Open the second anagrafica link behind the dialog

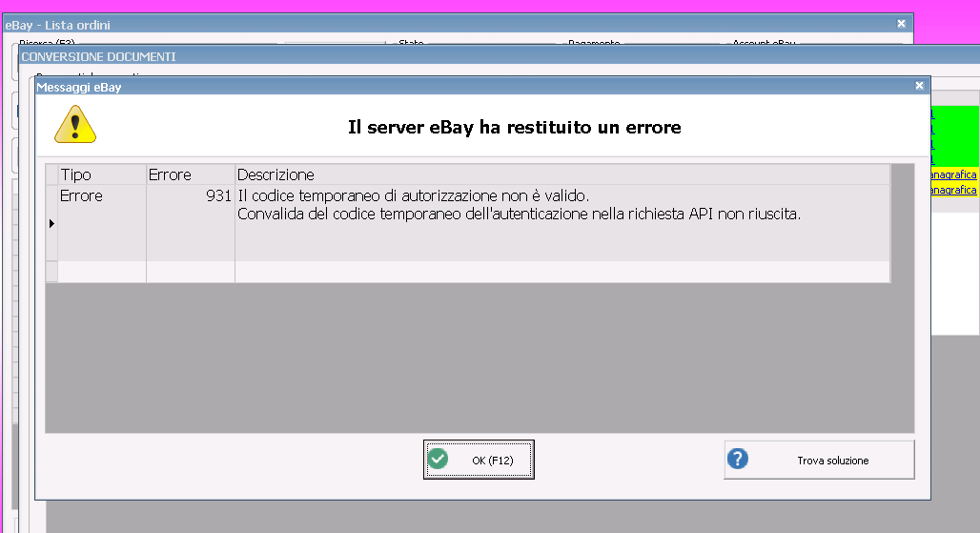(953, 190)
